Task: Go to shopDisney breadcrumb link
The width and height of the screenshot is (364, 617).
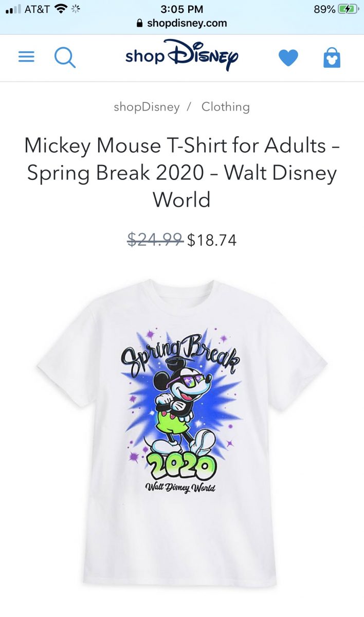Action: [x=147, y=107]
